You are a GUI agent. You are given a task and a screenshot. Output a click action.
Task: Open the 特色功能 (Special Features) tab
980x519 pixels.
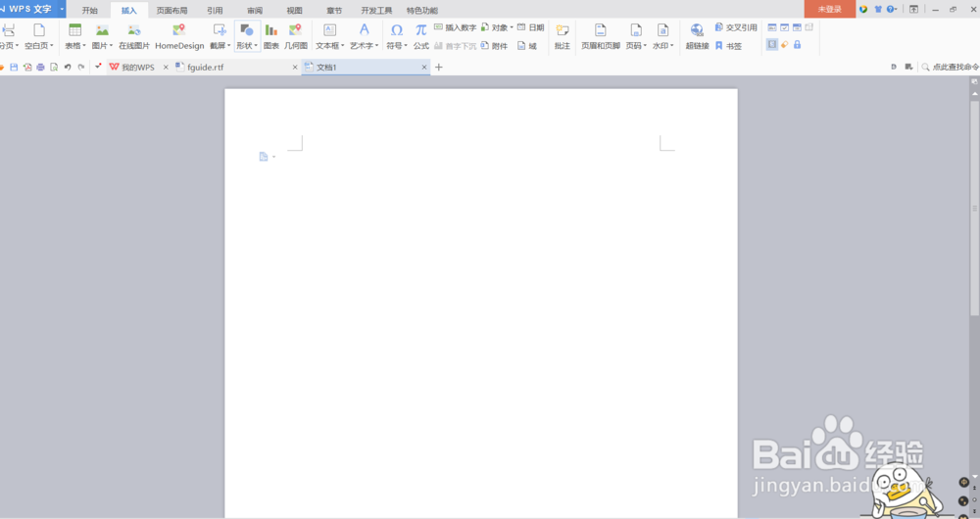[421, 10]
